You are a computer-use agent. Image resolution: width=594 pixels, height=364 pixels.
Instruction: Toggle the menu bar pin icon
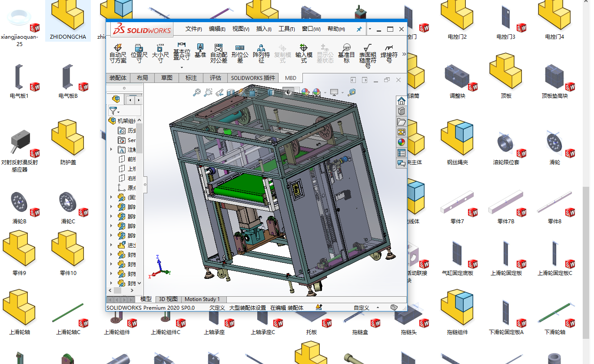[359, 29]
